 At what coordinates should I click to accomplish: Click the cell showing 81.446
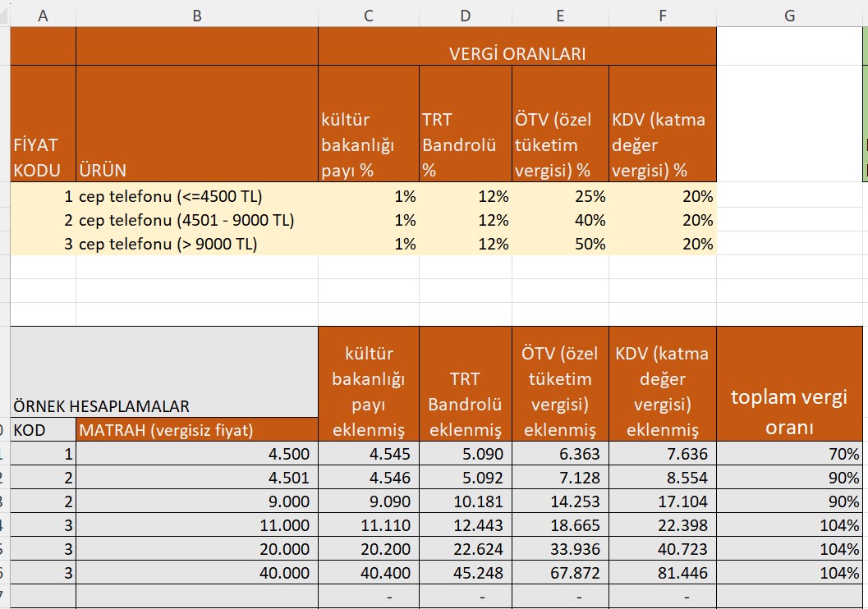662,573
